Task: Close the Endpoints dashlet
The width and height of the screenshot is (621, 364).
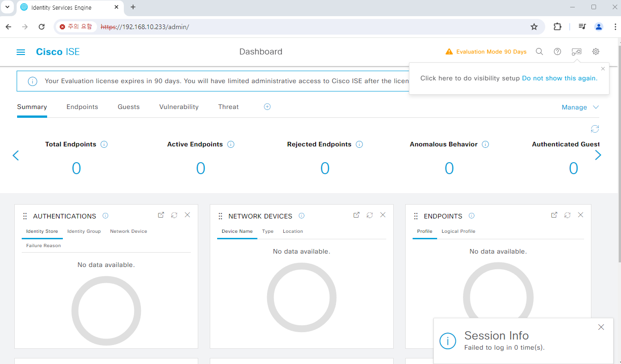Action: 581,215
